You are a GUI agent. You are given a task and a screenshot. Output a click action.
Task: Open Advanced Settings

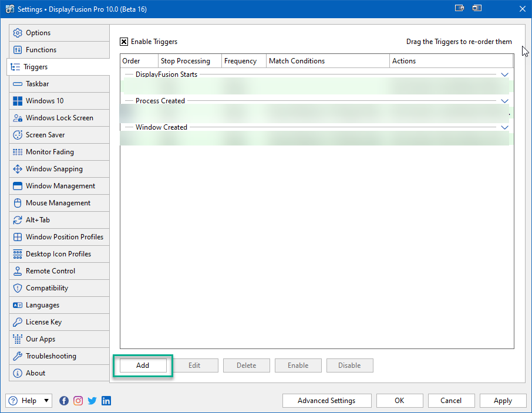coord(326,401)
